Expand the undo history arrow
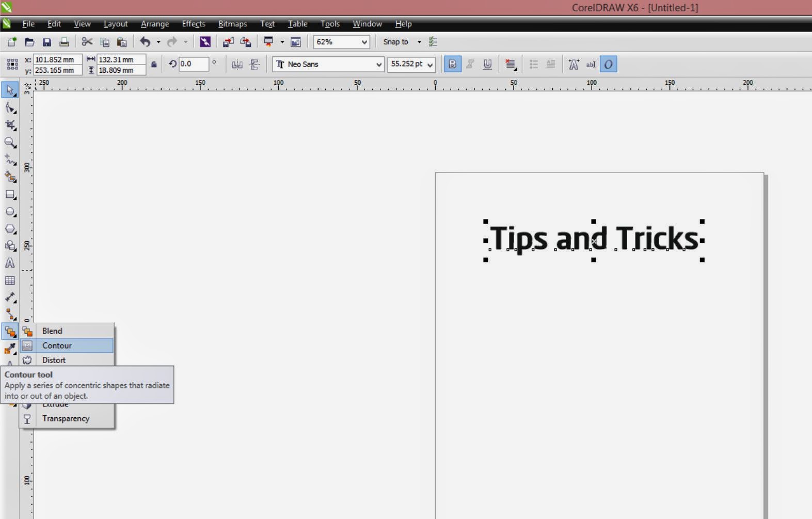 pos(158,42)
